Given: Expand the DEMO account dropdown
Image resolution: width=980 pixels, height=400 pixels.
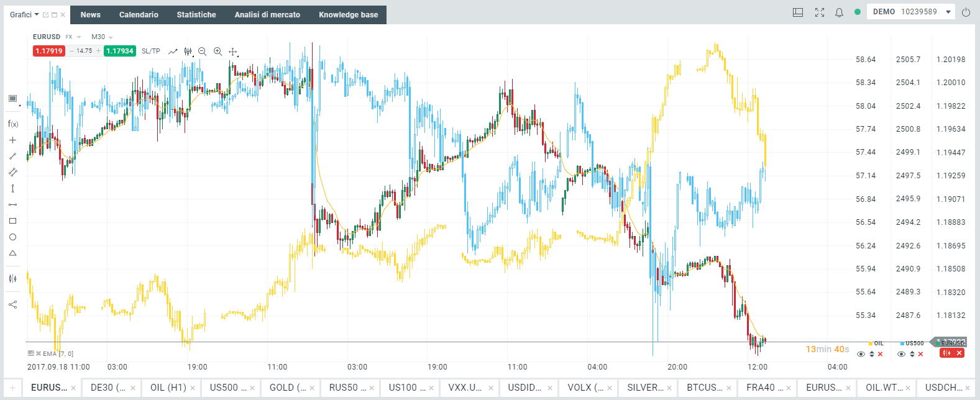Looking at the screenshot, I should coord(948,12).
